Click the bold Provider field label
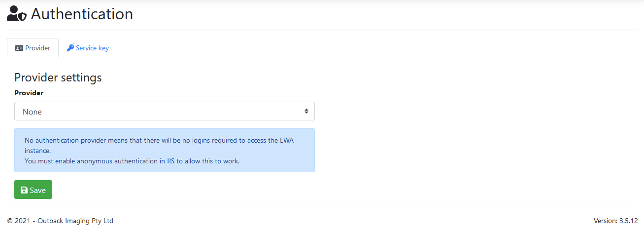The image size is (644, 230). click(29, 93)
